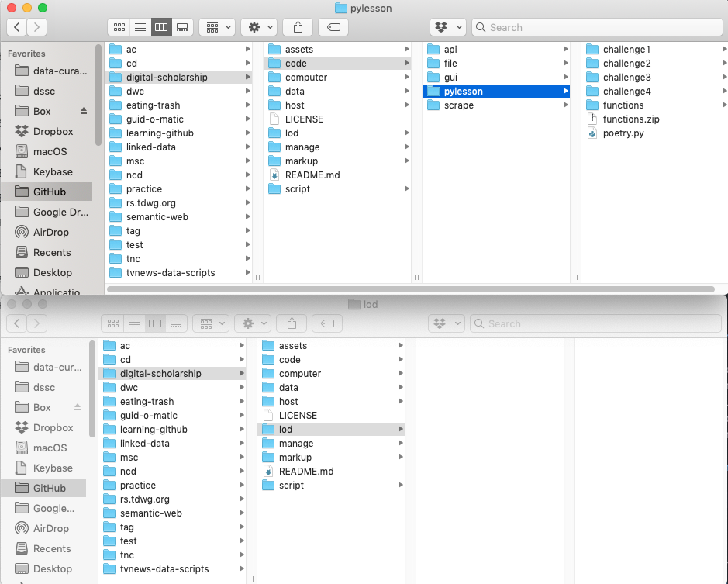Open Action gear menu in lod window
The height and width of the screenshot is (584, 728).
click(253, 323)
